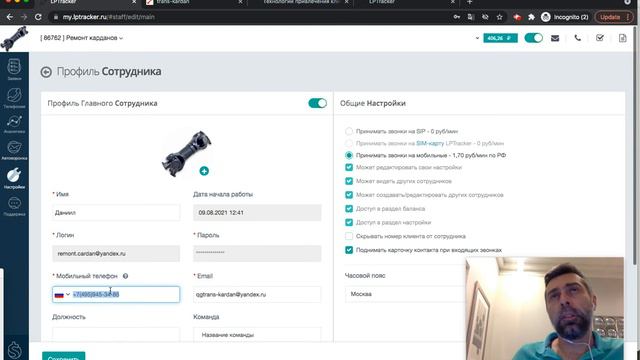This screenshot has height=360, width=640.
Task: Open the document icon in header
Action: click(622, 38)
